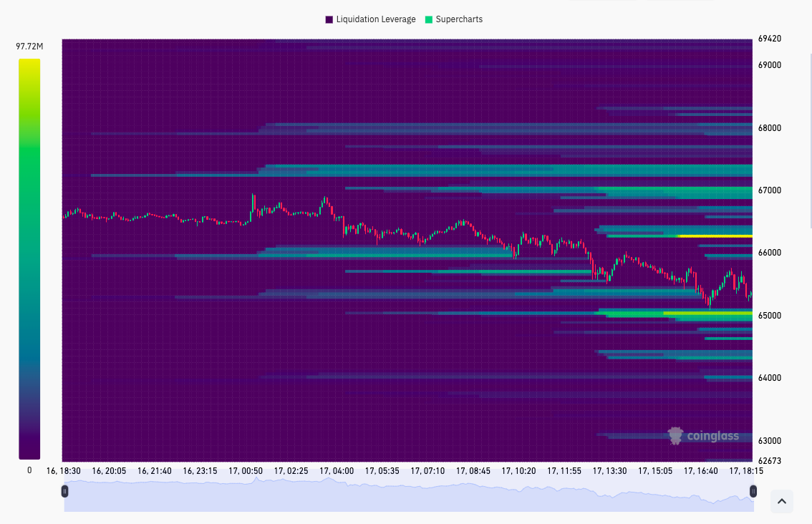Click the scroll-to-top chevron button
Viewport: 812px width, 524px height.
point(781,502)
